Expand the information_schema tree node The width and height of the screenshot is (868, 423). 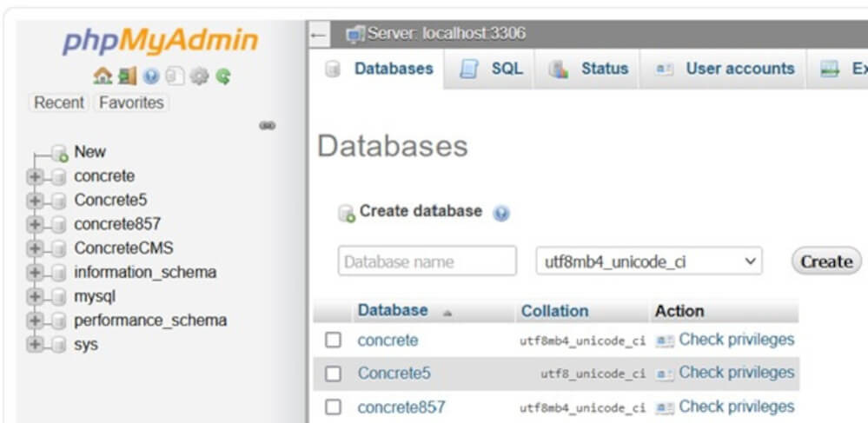click(35, 273)
